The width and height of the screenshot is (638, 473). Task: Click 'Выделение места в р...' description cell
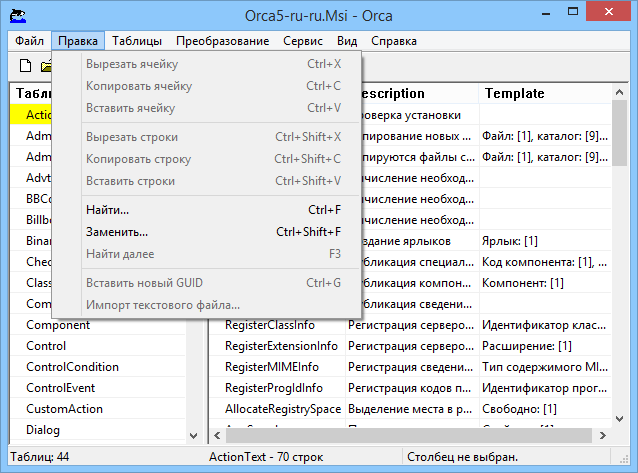(412, 409)
